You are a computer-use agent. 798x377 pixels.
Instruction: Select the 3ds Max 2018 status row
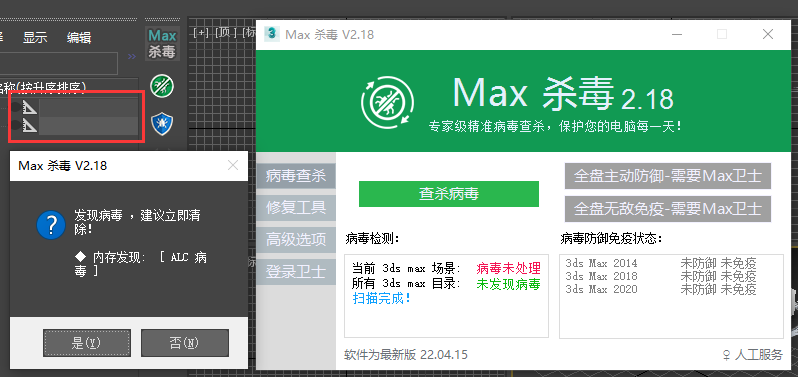coord(661,276)
